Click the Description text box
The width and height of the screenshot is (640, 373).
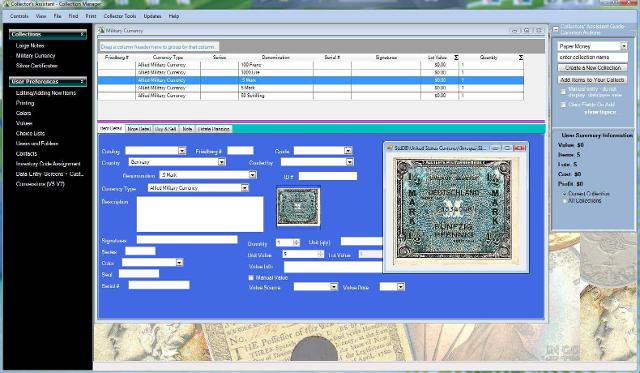point(200,214)
